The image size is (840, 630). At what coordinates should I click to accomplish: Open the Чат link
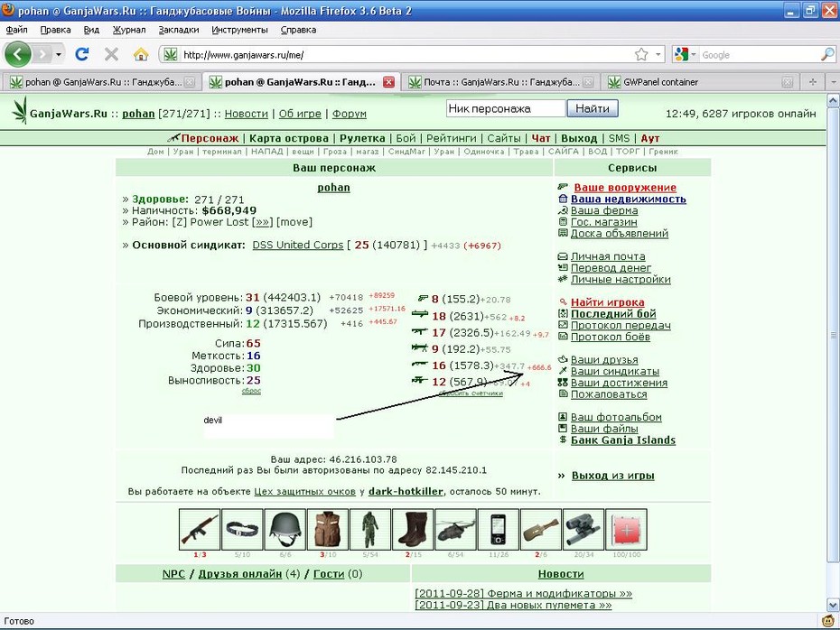[540, 138]
